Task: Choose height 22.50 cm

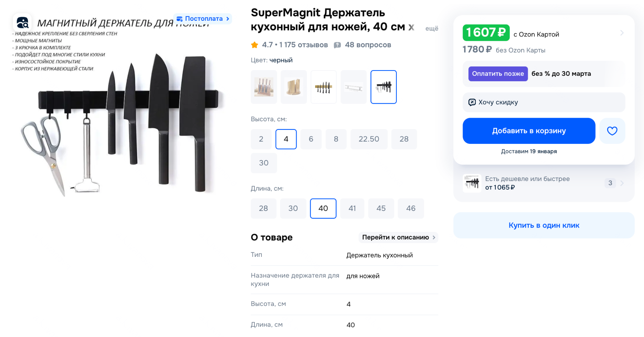Action: coord(369,139)
